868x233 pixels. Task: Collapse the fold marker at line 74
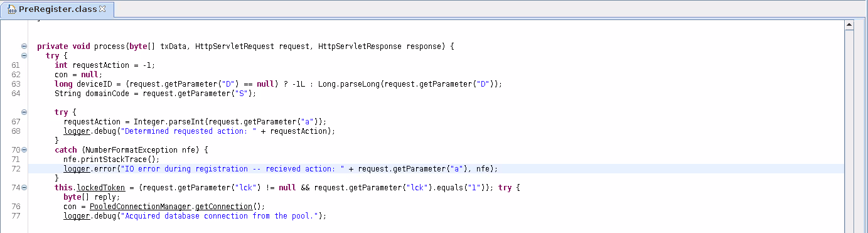(x=24, y=188)
